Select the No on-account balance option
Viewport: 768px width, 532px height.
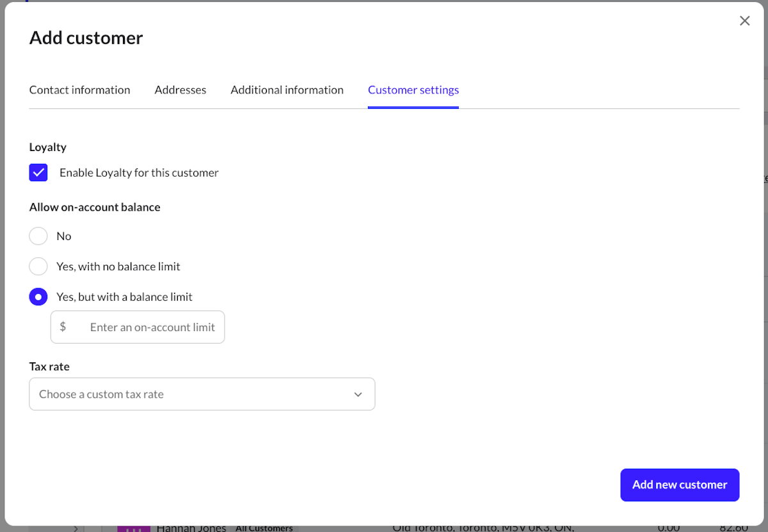coord(38,236)
